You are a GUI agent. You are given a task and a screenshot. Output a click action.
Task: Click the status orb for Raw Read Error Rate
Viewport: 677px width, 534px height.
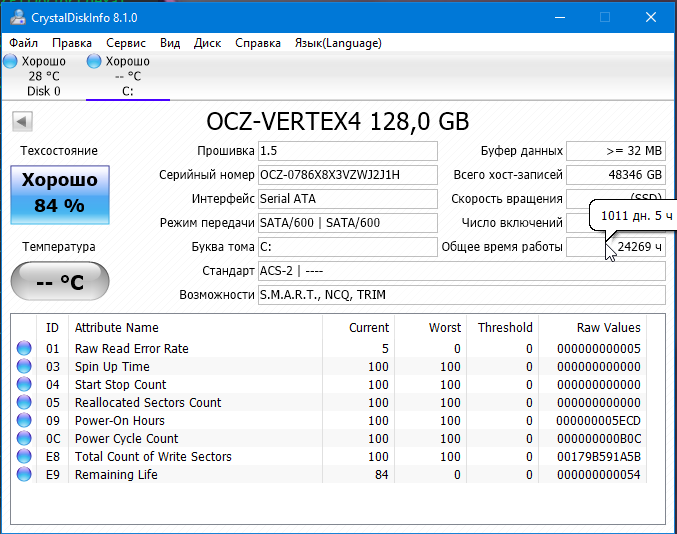24,348
